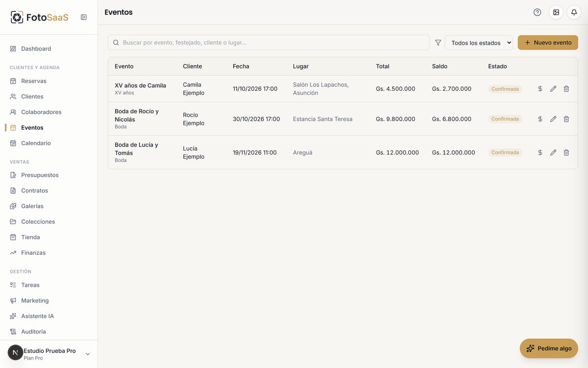Delete the XV años de Camila event
This screenshot has width=588, height=368.
[x=566, y=89]
